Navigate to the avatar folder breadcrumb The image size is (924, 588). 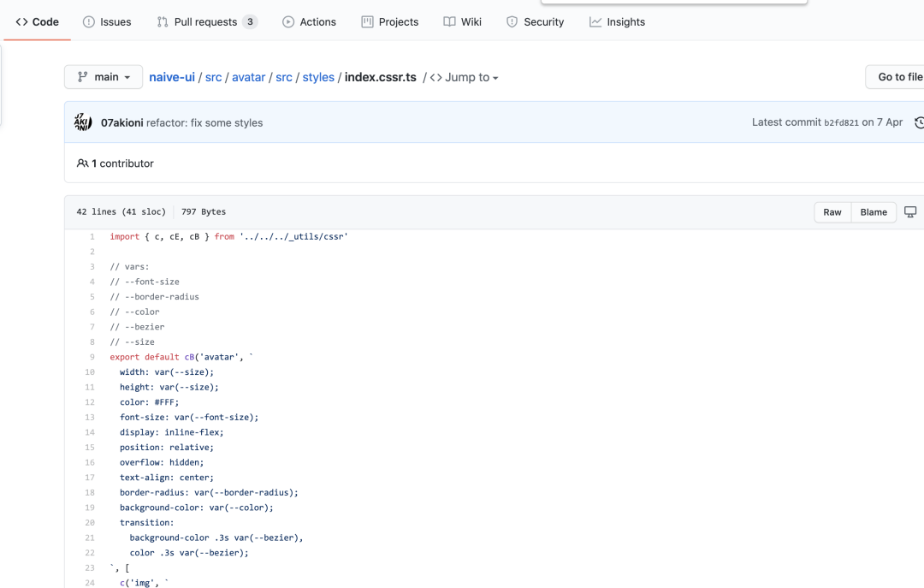(248, 77)
